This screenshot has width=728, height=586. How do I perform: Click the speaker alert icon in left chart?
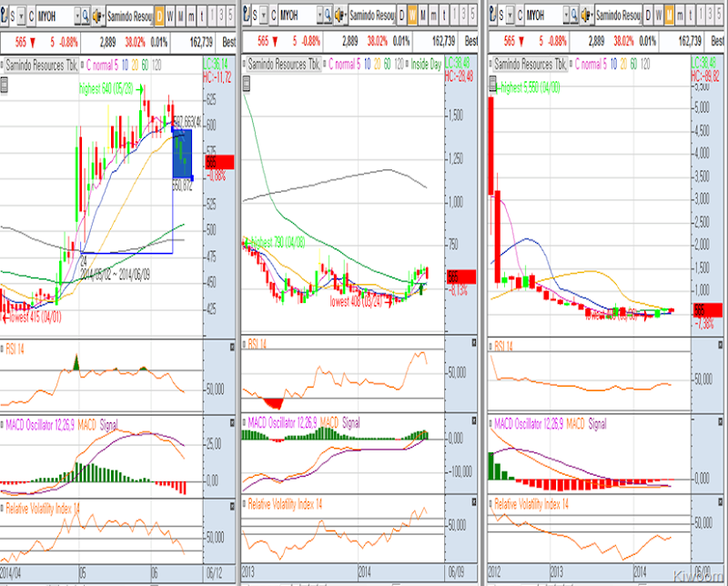[96, 16]
